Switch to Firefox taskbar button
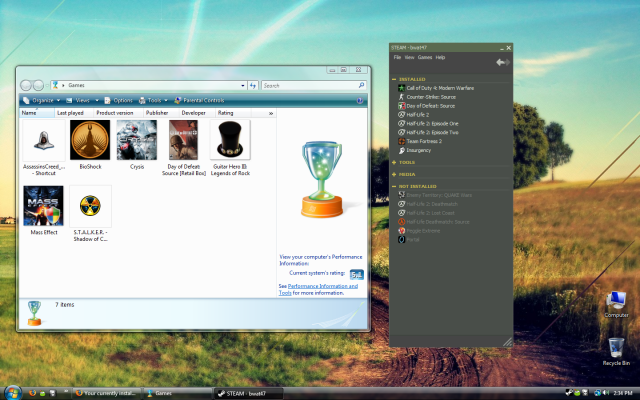Image resolution: width=640 pixels, height=400 pixels. 107,393
